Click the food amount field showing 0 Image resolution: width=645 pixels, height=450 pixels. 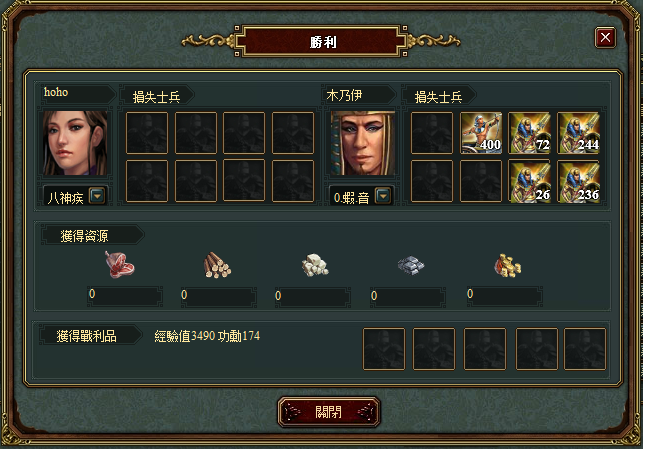125,296
